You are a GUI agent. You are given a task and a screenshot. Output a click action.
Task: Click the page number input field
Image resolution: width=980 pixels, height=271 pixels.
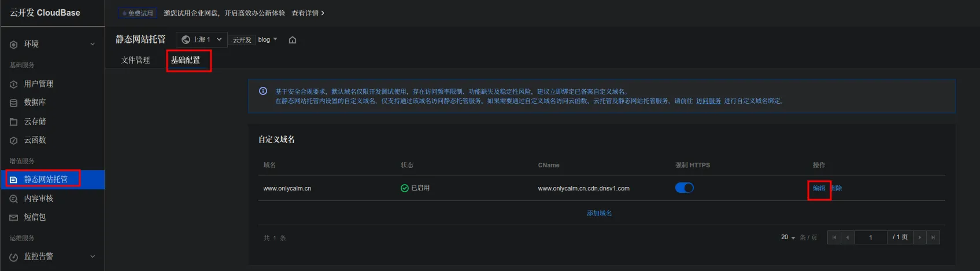(x=870, y=237)
